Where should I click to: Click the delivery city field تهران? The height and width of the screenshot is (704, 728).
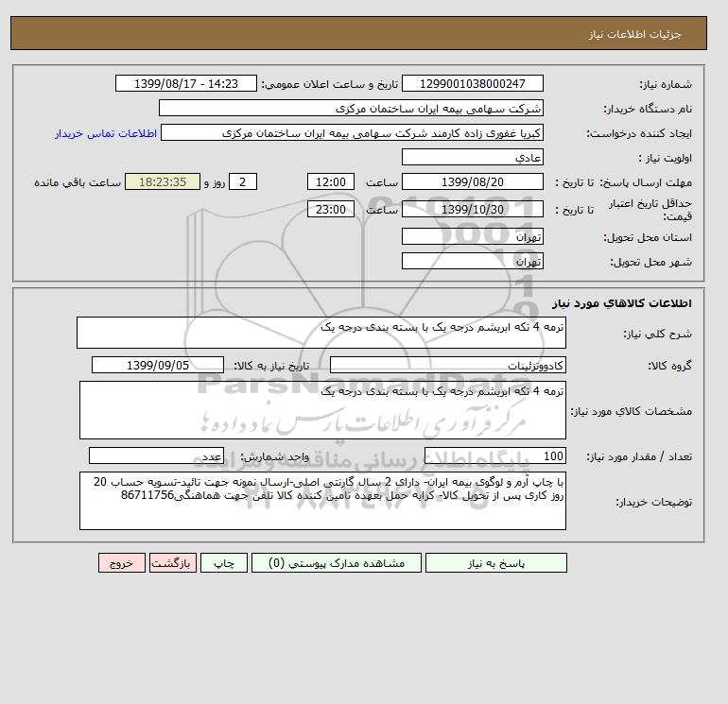click(x=472, y=261)
